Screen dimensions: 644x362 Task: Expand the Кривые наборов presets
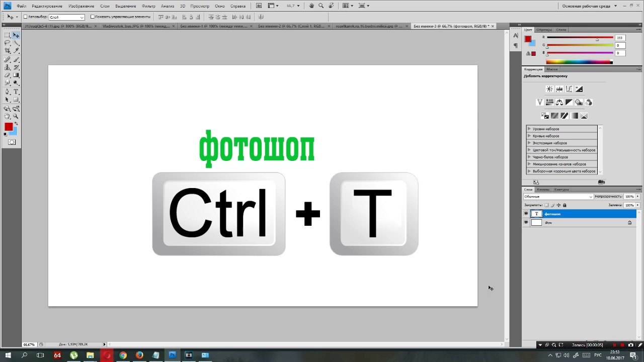coord(529,136)
